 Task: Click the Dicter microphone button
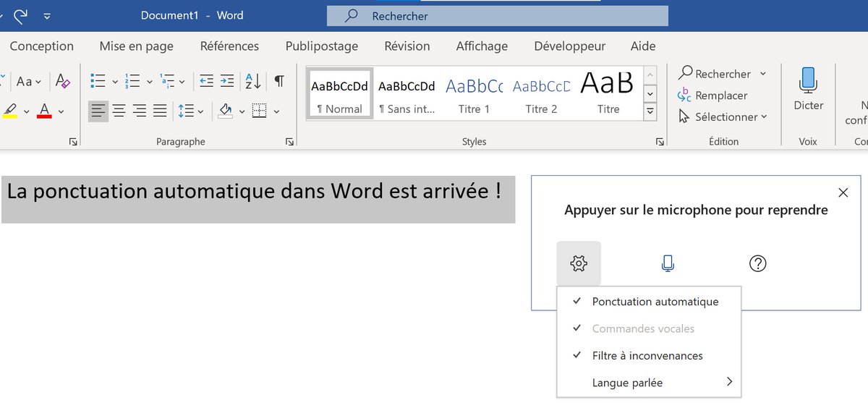click(x=808, y=89)
